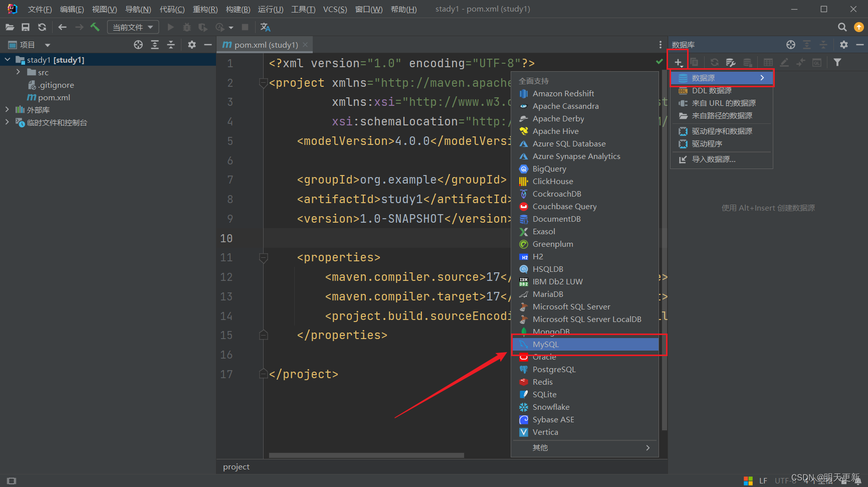
Task: Open the 构建 menu
Action: 238,9
